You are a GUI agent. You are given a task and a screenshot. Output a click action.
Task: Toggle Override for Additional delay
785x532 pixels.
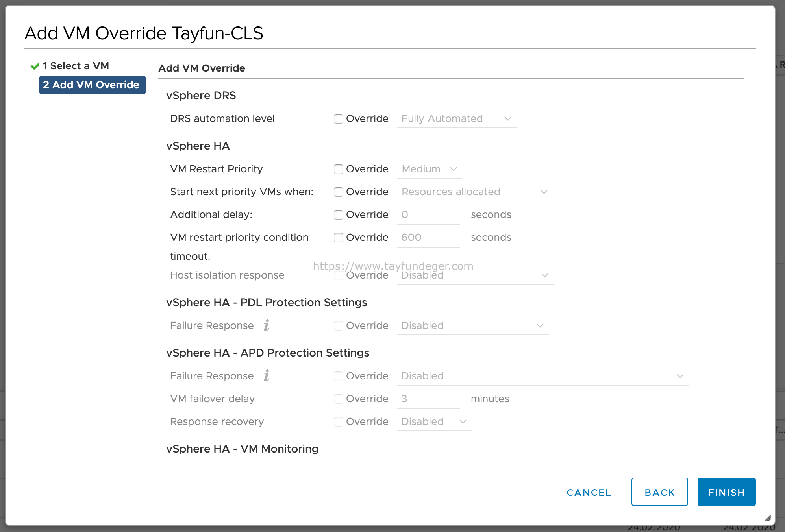[x=338, y=215]
